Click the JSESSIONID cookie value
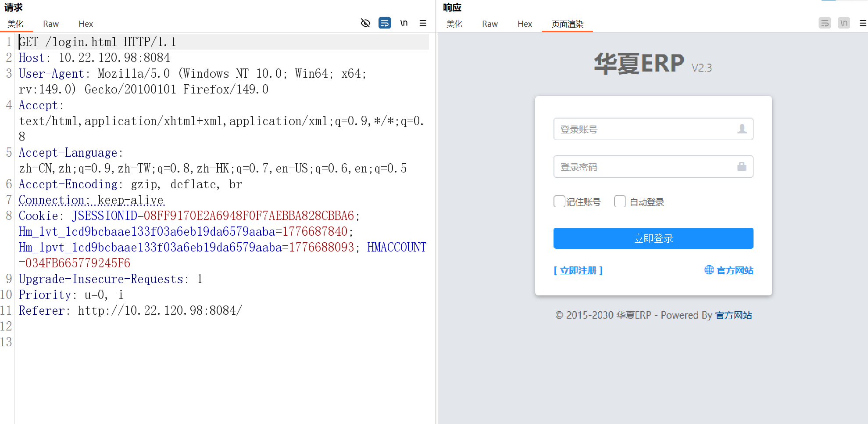The width and height of the screenshot is (868, 424). (249, 216)
